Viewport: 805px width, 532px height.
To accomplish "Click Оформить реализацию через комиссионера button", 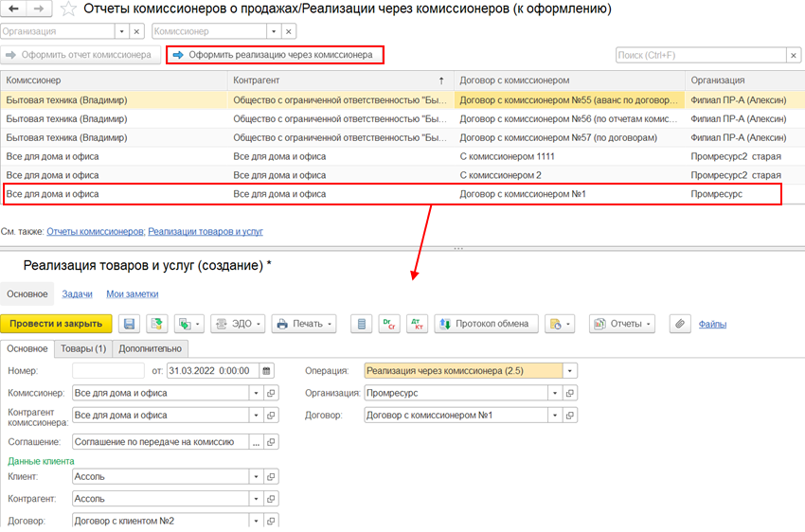I will (x=275, y=55).
